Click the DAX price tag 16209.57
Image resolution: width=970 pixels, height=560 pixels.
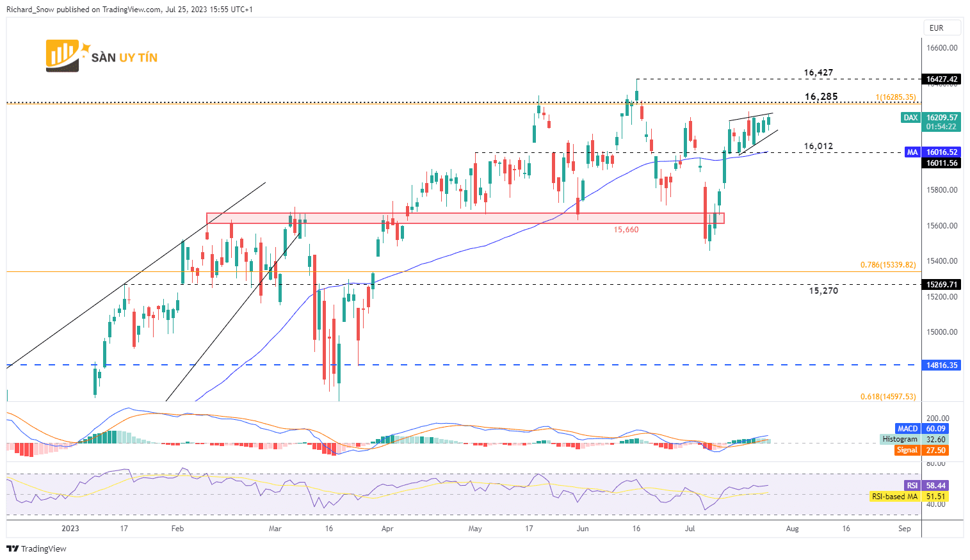coord(942,117)
